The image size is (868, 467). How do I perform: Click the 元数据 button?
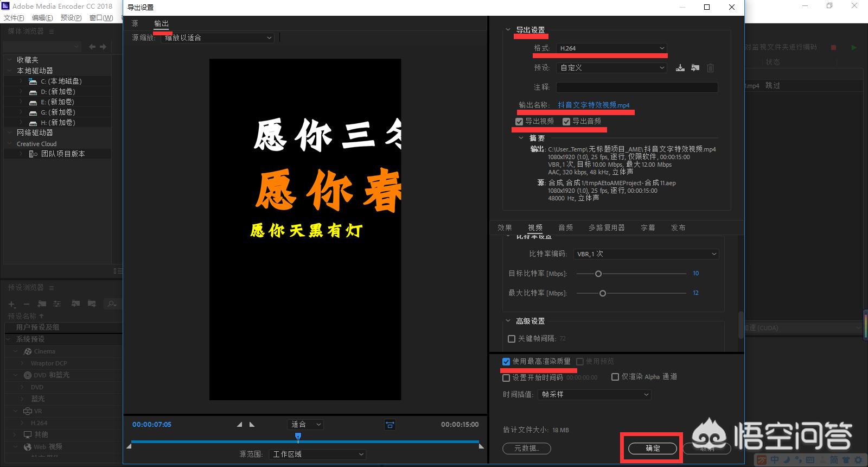point(526,449)
